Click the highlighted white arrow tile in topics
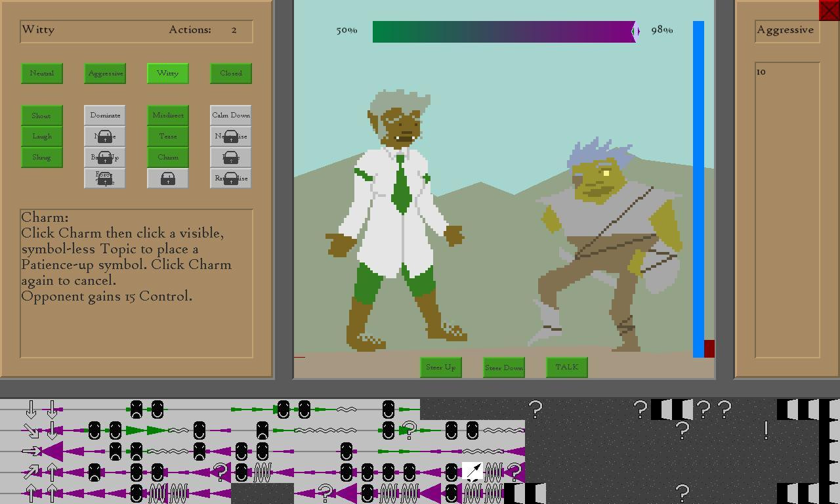Screen dimensions: 840x504 (472, 472)
